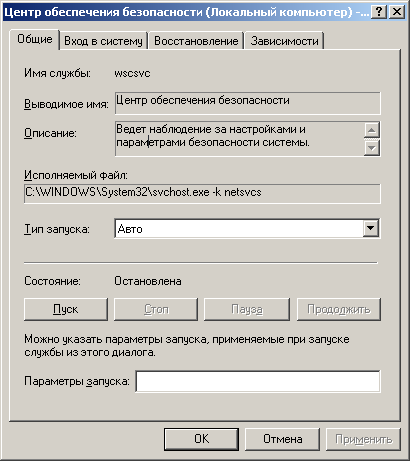Expand the Тип запуска dropdown arrow
Viewport: 410px width, 461px height.
[x=370, y=229]
